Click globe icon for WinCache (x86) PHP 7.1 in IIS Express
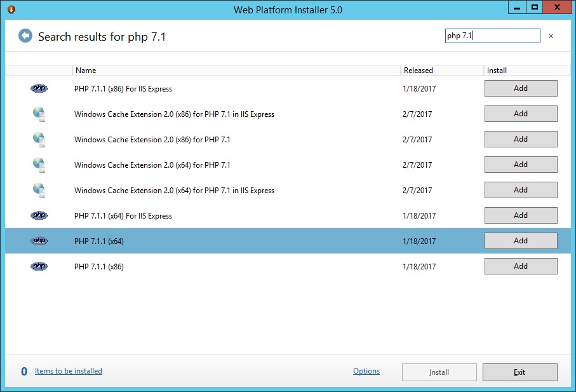The width and height of the screenshot is (576, 392). pos(39,114)
